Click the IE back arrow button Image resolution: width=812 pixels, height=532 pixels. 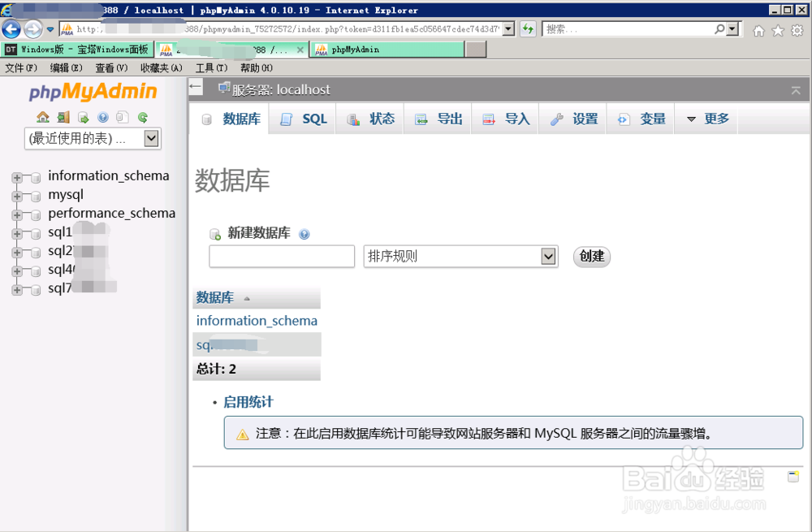(11, 29)
